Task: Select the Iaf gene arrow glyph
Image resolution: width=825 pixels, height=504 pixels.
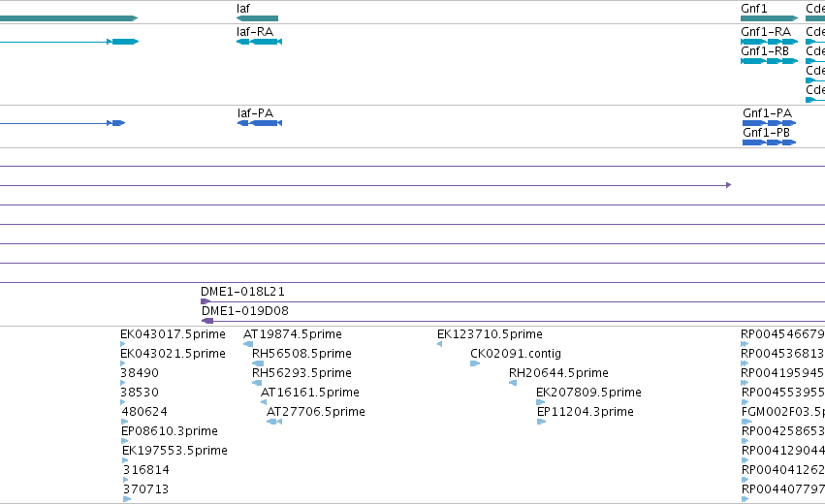Action: tap(257, 18)
